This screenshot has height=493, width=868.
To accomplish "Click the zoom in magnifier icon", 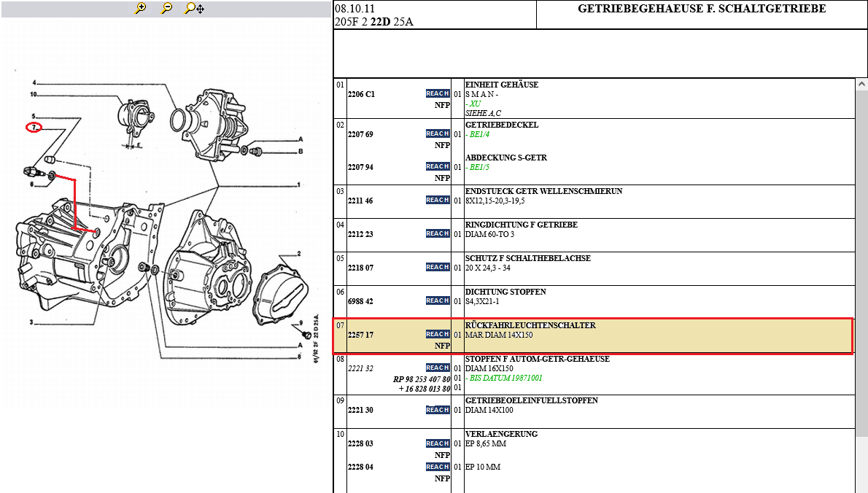I will pos(141,9).
